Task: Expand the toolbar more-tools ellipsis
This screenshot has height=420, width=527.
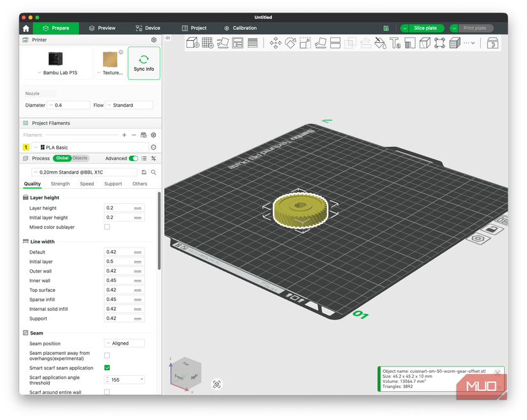Action: point(470,43)
